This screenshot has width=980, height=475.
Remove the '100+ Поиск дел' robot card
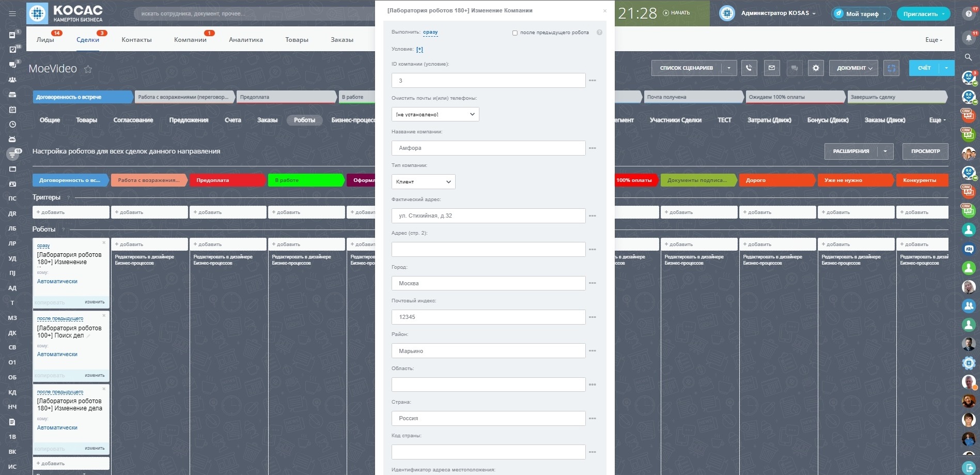pos(104,315)
